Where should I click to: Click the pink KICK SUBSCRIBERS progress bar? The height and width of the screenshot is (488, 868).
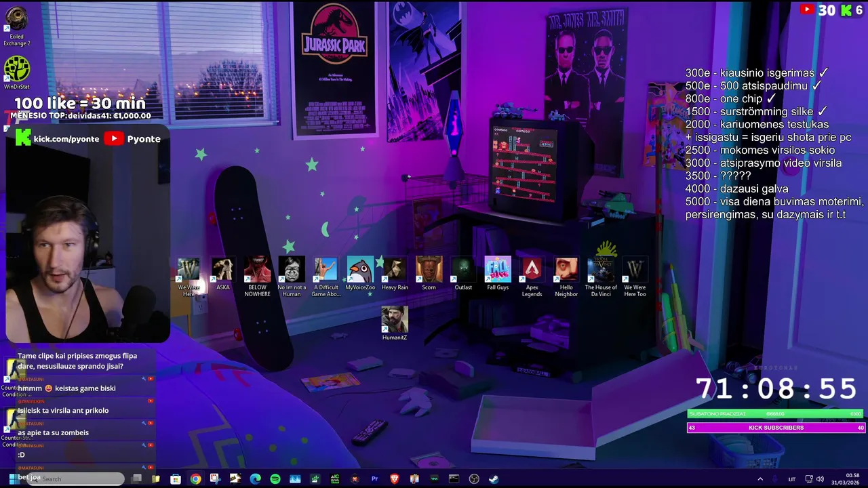point(776,428)
